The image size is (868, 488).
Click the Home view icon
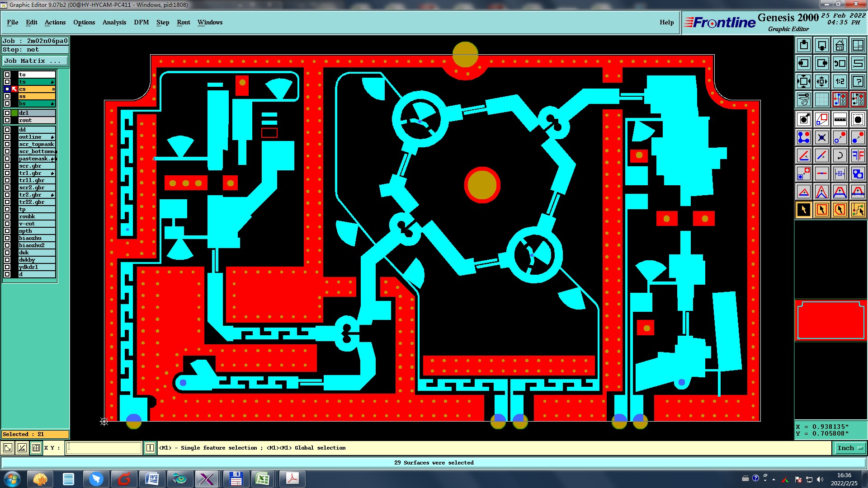(840, 46)
